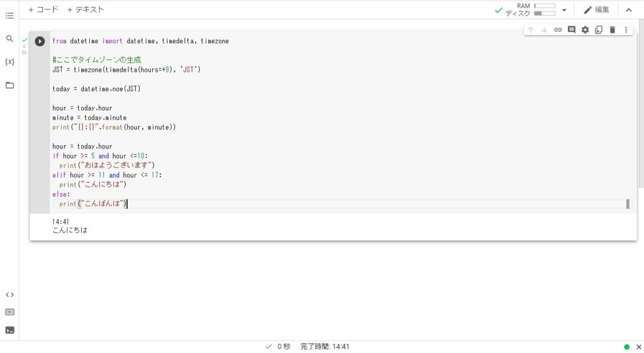This screenshot has width=644, height=353.
Task: Open the command palette icon
Action: tap(9, 312)
